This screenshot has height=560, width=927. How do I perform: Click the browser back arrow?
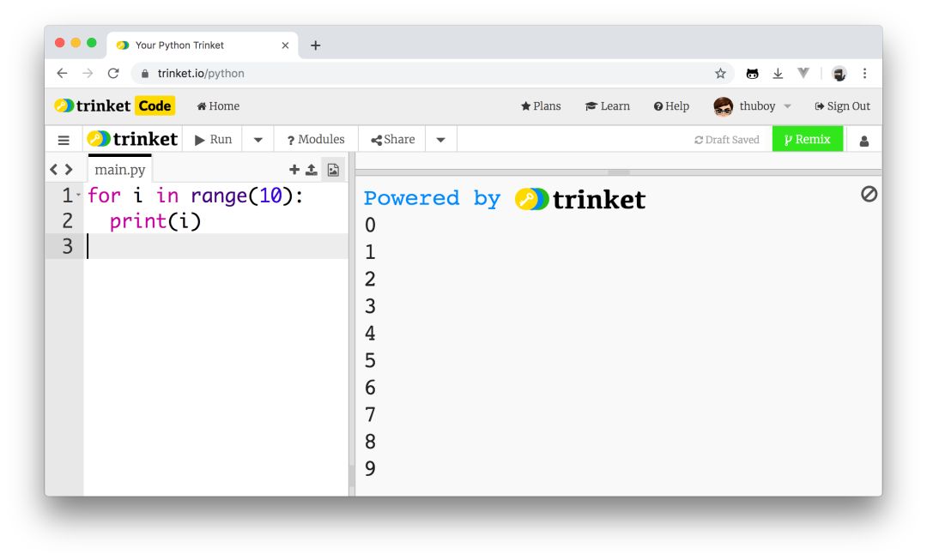[62, 73]
